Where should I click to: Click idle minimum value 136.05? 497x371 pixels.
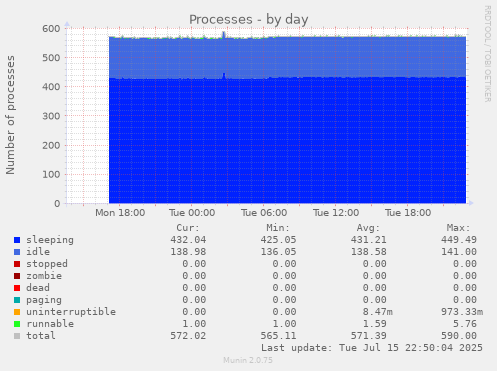coord(278,252)
